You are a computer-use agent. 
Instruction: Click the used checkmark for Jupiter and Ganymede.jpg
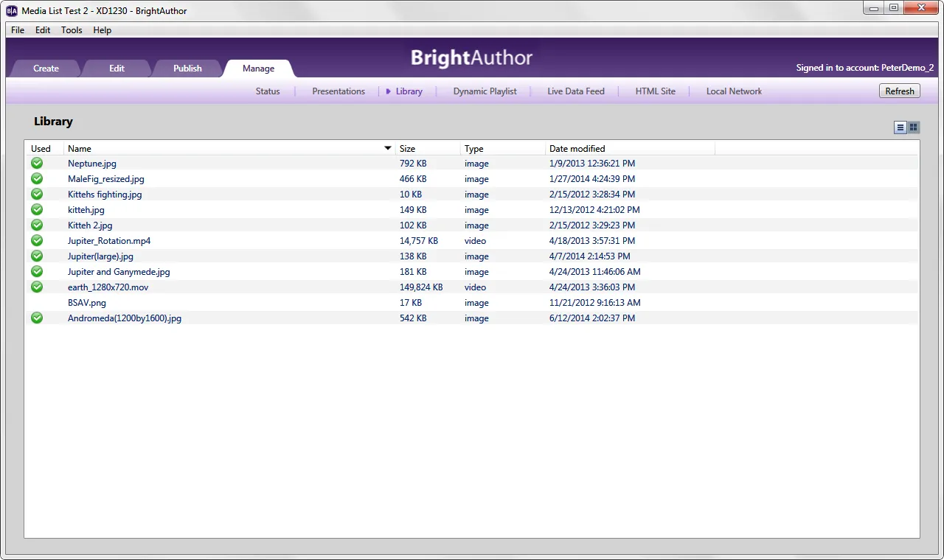[x=37, y=272]
